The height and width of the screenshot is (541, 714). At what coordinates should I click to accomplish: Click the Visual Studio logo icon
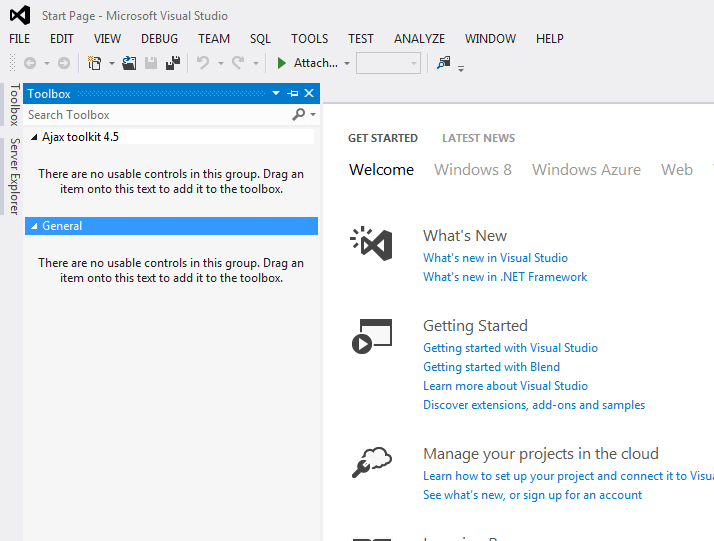(x=20, y=15)
